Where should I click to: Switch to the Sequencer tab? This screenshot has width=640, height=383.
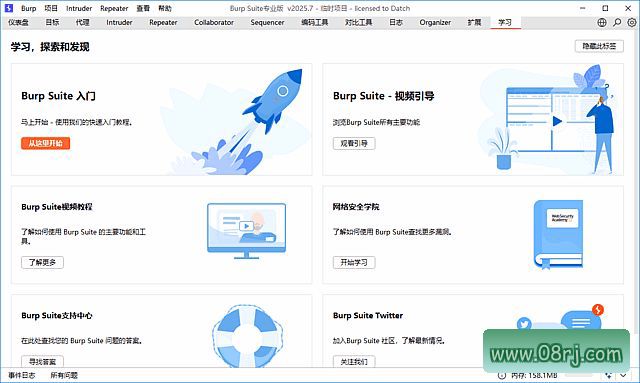pos(267,22)
